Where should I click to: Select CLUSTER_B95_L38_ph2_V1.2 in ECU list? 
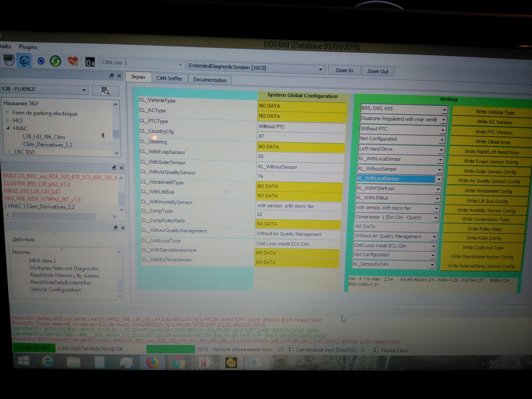coord(37,184)
